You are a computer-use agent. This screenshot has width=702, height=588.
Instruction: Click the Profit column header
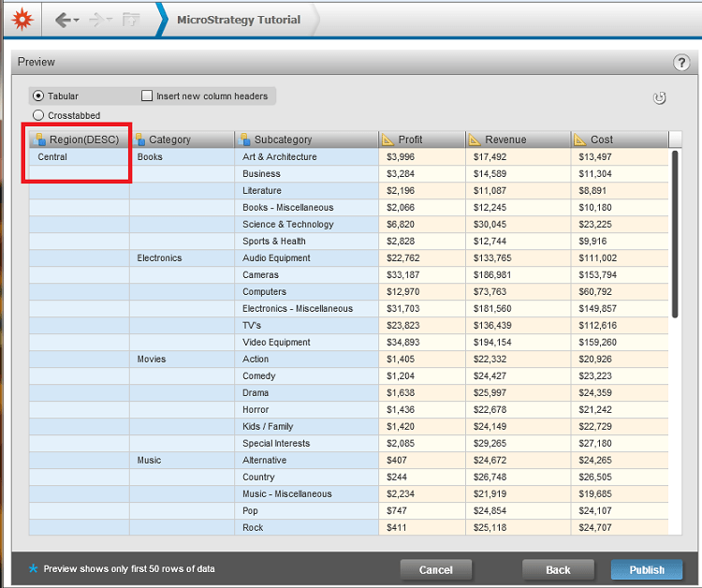422,140
